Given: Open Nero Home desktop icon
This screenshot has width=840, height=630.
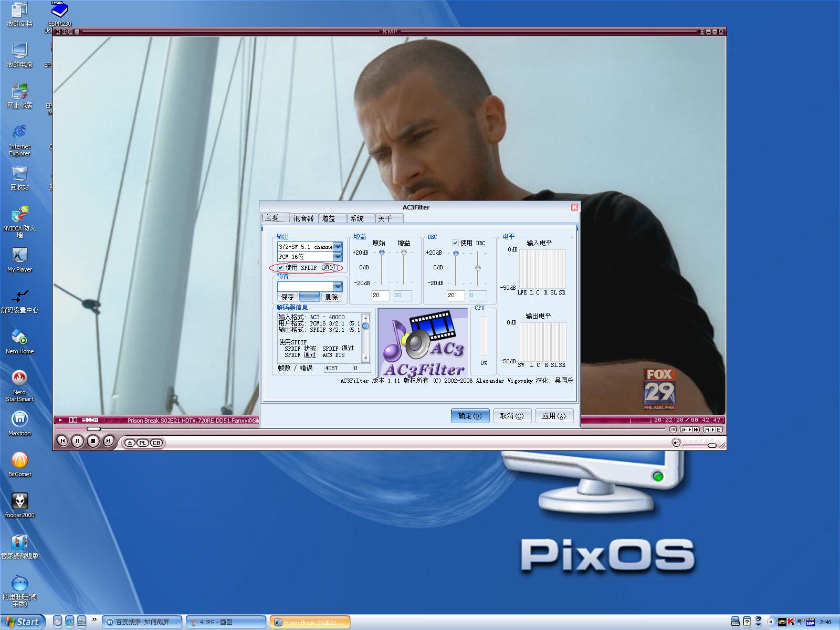Looking at the screenshot, I should (19, 342).
